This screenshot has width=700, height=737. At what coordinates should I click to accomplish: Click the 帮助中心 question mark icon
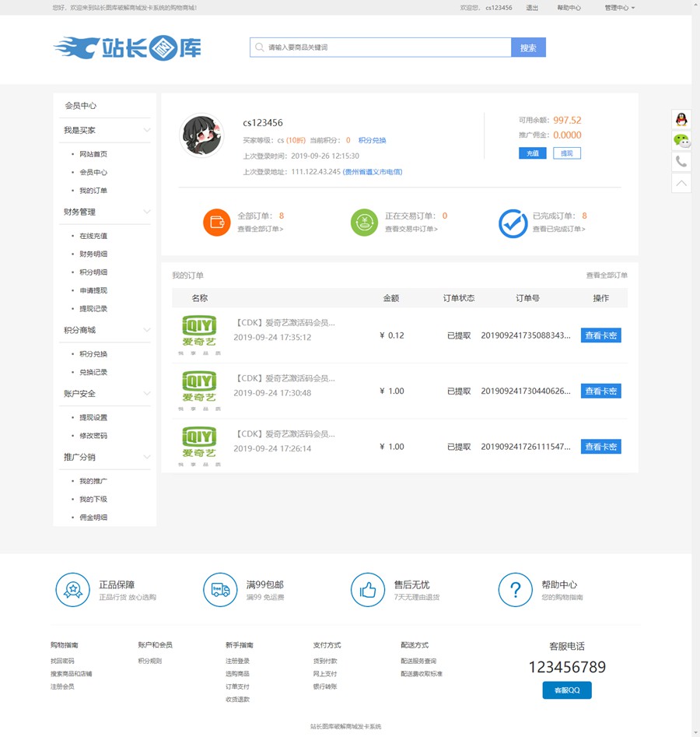(x=515, y=590)
